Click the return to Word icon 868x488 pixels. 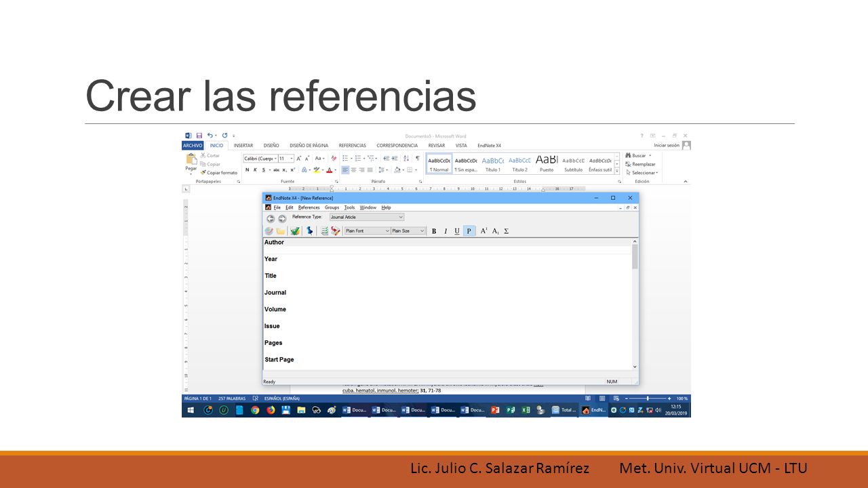coord(335,231)
